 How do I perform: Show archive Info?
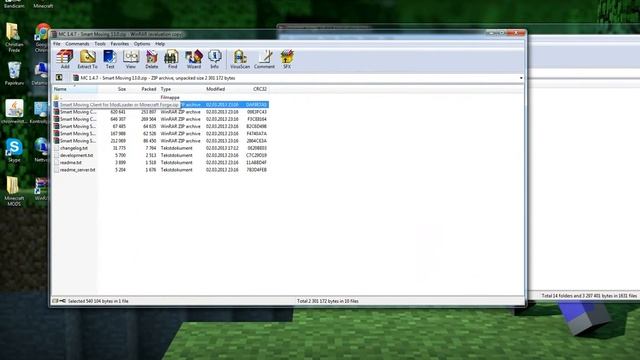point(214,59)
